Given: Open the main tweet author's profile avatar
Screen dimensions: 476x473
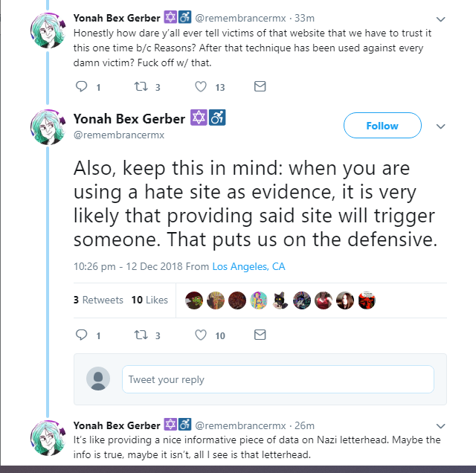Looking at the screenshot, I should (x=48, y=127).
